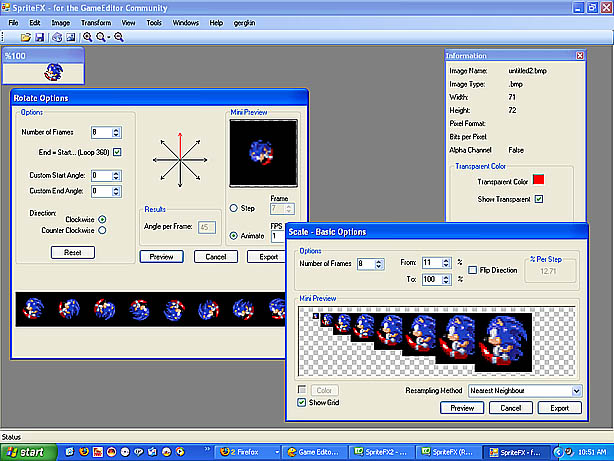The image size is (614, 461).
Task: Adjust the From percent spinner
Action: 446,262
